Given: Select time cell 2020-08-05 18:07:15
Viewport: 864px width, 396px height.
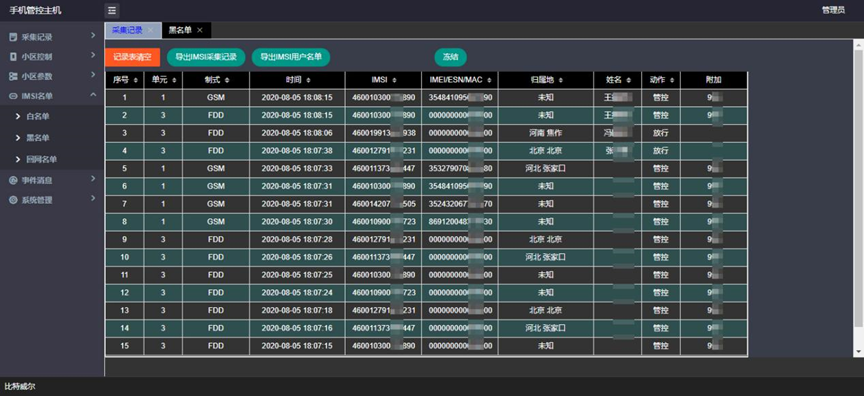Looking at the screenshot, I should click(297, 346).
